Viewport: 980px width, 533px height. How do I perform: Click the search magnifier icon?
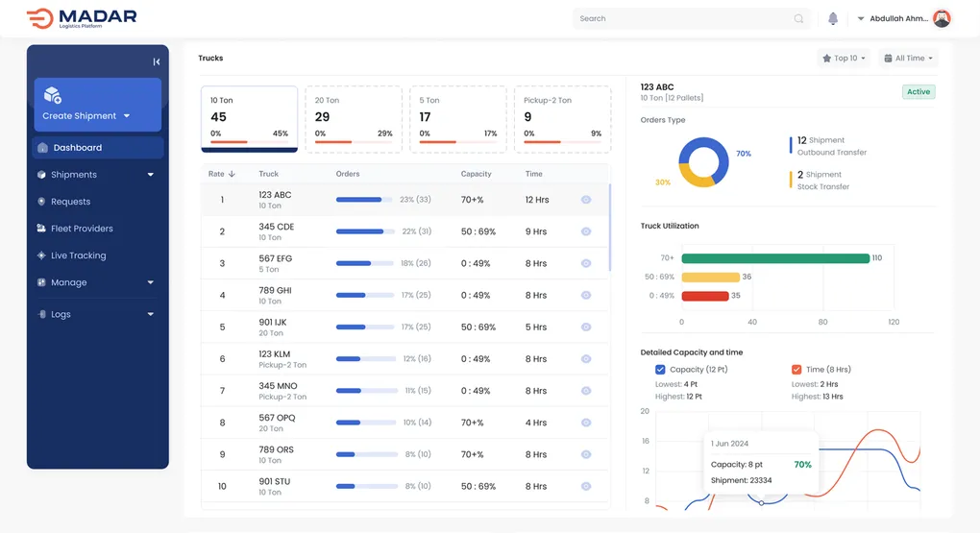(x=798, y=18)
